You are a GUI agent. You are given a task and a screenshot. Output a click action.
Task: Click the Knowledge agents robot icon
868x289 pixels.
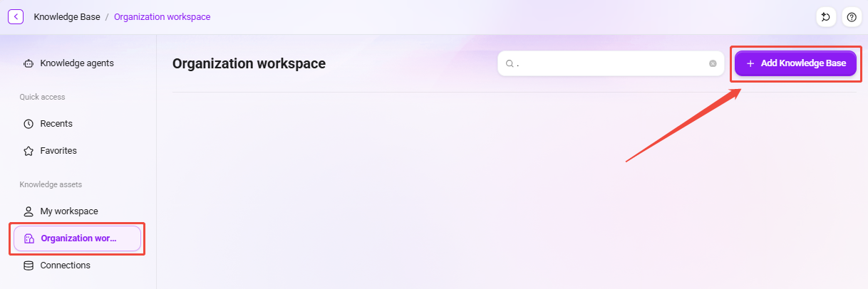pos(29,63)
